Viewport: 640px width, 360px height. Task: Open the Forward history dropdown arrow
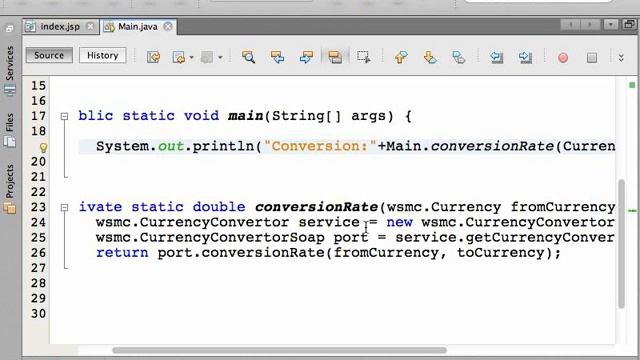coord(220,57)
